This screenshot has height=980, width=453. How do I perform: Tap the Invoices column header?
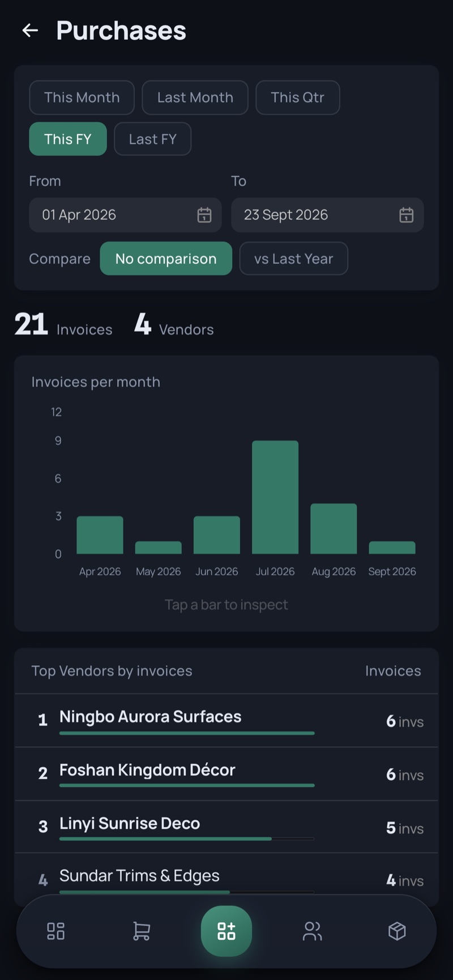[393, 671]
